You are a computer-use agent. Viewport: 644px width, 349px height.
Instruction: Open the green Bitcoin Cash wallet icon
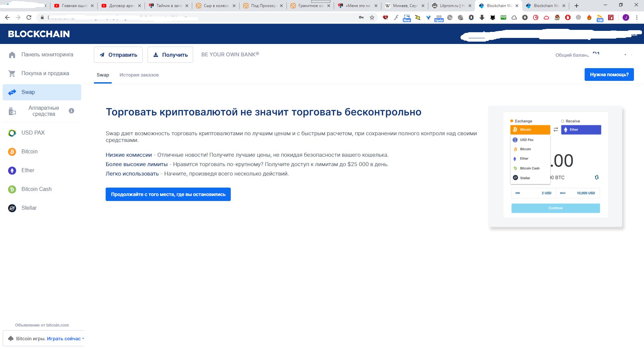point(12,189)
